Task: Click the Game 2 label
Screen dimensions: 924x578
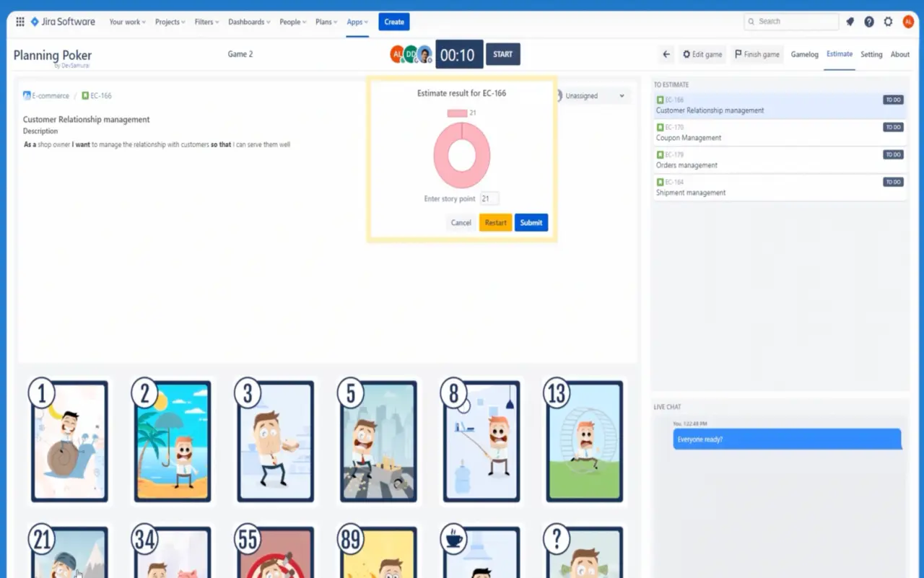Action: click(240, 54)
